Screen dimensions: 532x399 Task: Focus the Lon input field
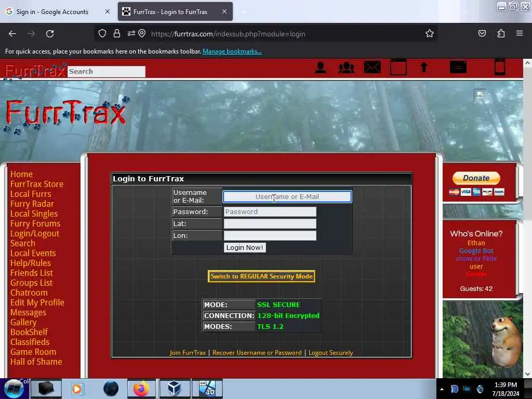[x=270, y=235]
